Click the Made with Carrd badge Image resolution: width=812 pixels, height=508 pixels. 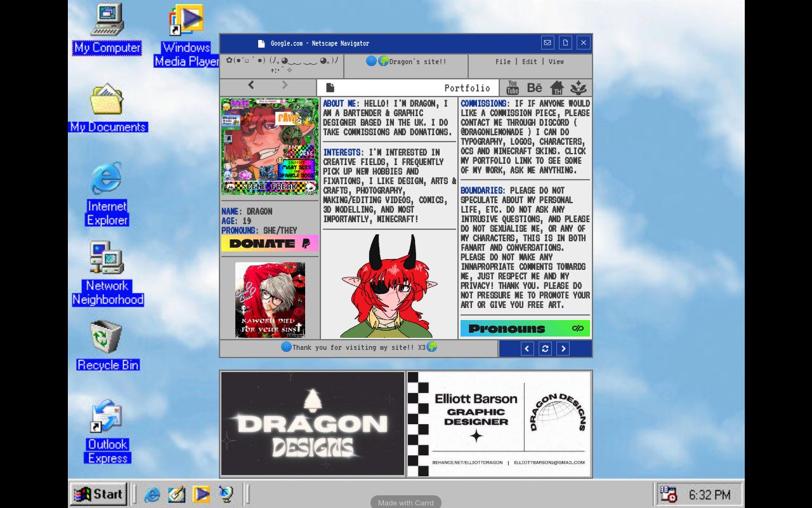click(x=405, y=502)
